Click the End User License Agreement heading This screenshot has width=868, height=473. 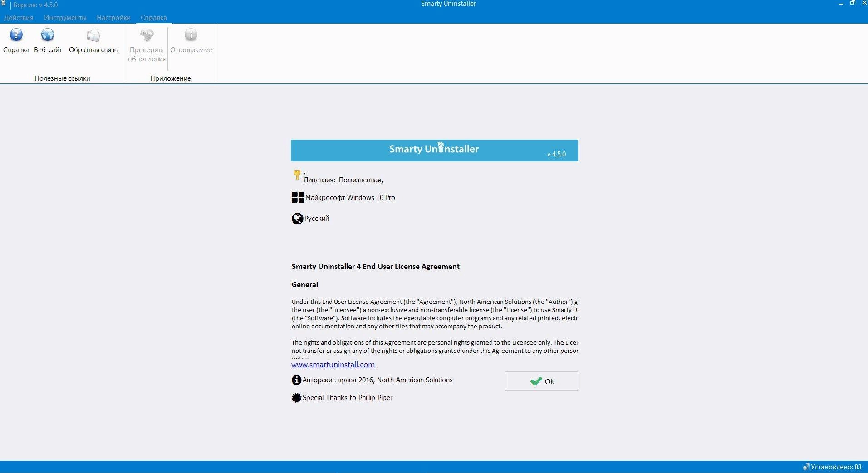(x=375, y=267)
